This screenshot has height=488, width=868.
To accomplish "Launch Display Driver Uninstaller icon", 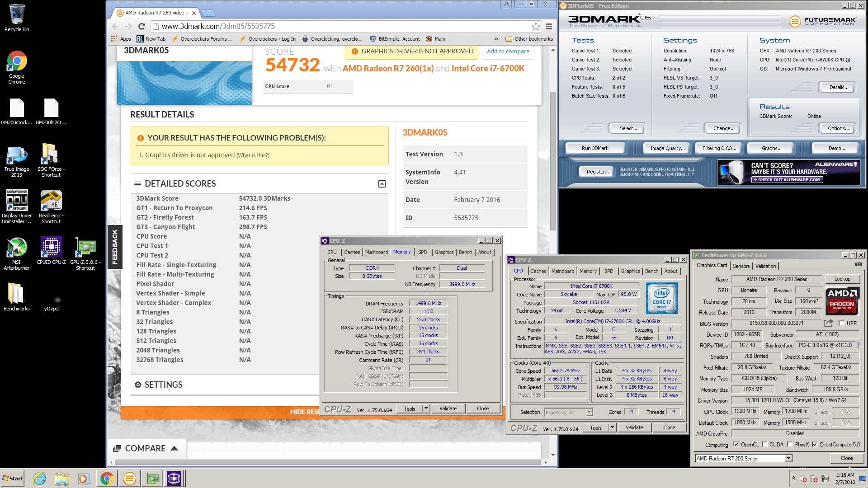I will coord(17,207).
